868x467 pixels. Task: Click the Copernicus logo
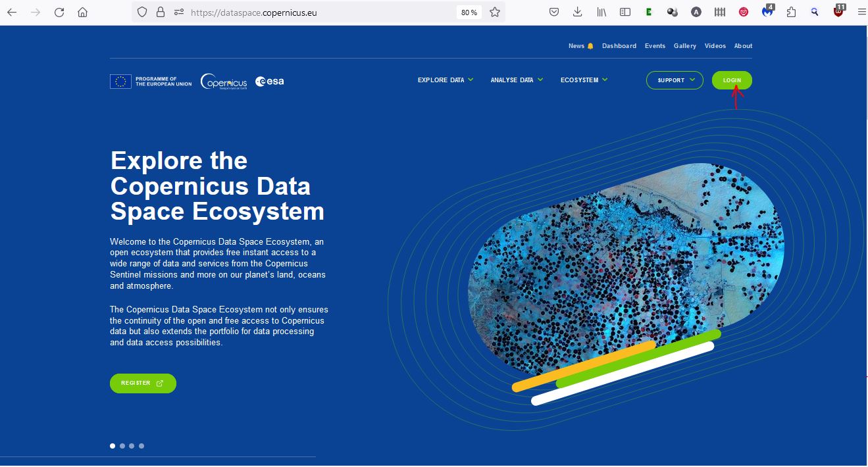tap(224, 81)
